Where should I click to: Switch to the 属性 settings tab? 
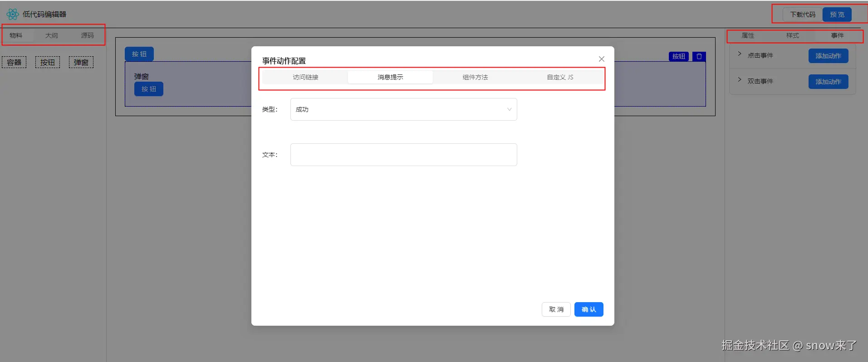coord(748,35)
